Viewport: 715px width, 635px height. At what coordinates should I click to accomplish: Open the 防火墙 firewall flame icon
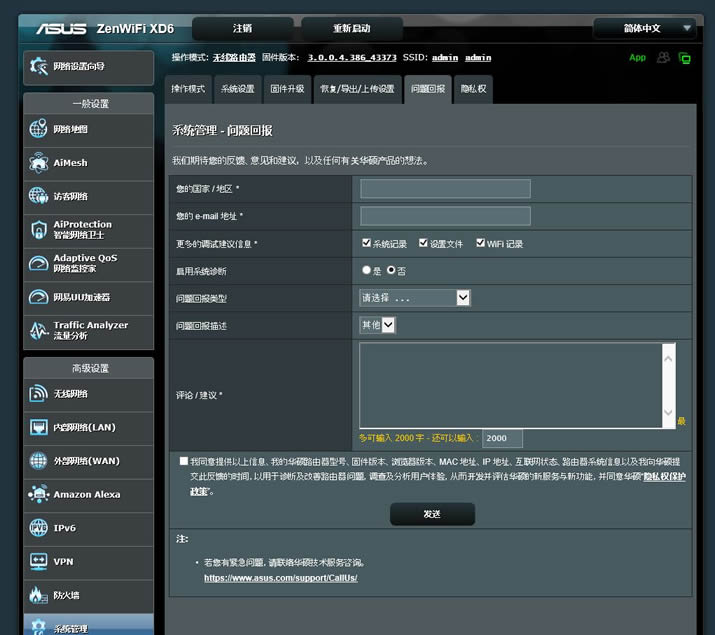point(38,595)
